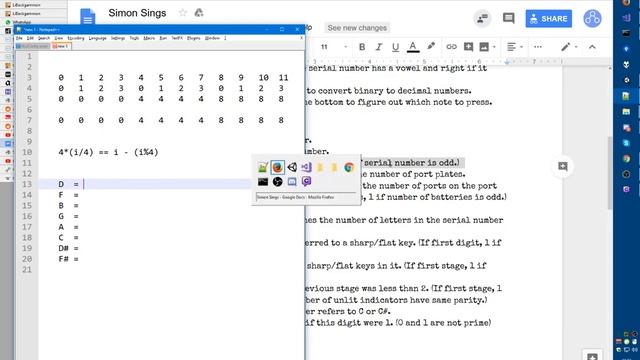Open the Macro menu in Notepad++
Image resolution: width=640 pixels, height=360 pixels.
[x=149, y=38]
